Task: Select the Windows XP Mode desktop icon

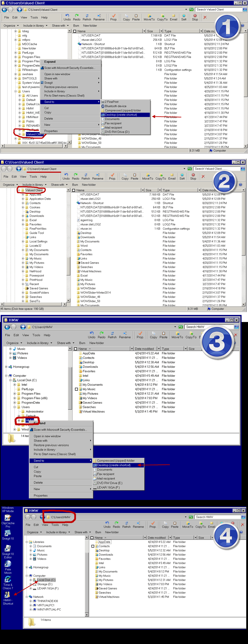Action: click(8, 509)
